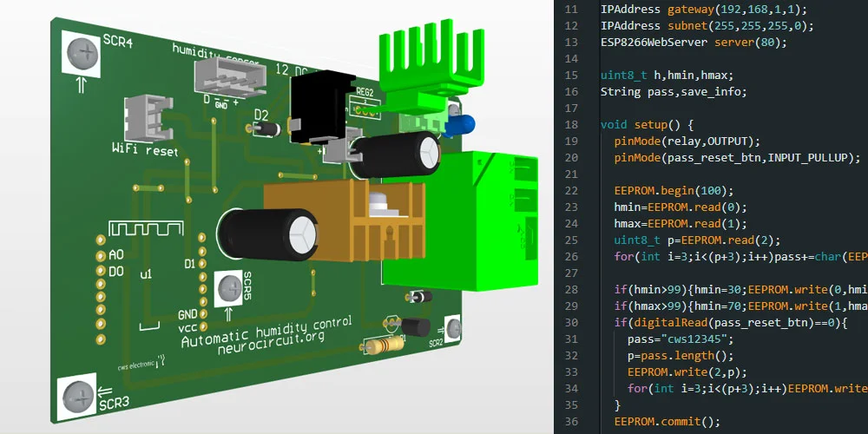Click the arrow below the SCR4 screw
Screen dimensions: 868x434
pyautogui.click(x=82, y=84)
